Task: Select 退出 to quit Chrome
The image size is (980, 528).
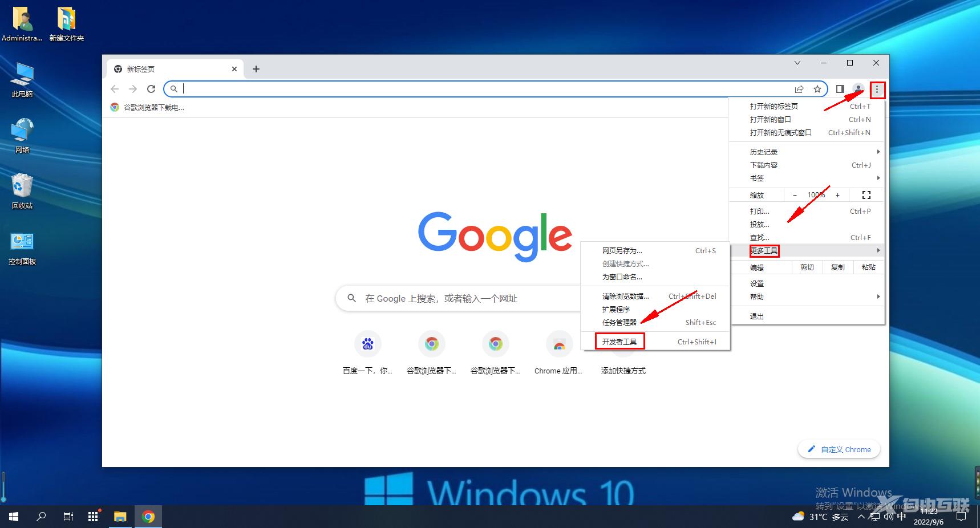Action: click(x=807, y=316)
